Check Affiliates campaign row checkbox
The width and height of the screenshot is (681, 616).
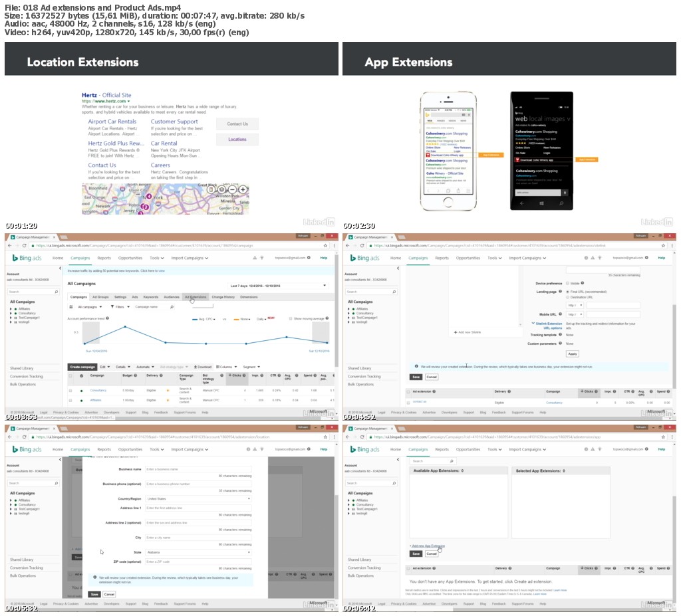[70, 400]
